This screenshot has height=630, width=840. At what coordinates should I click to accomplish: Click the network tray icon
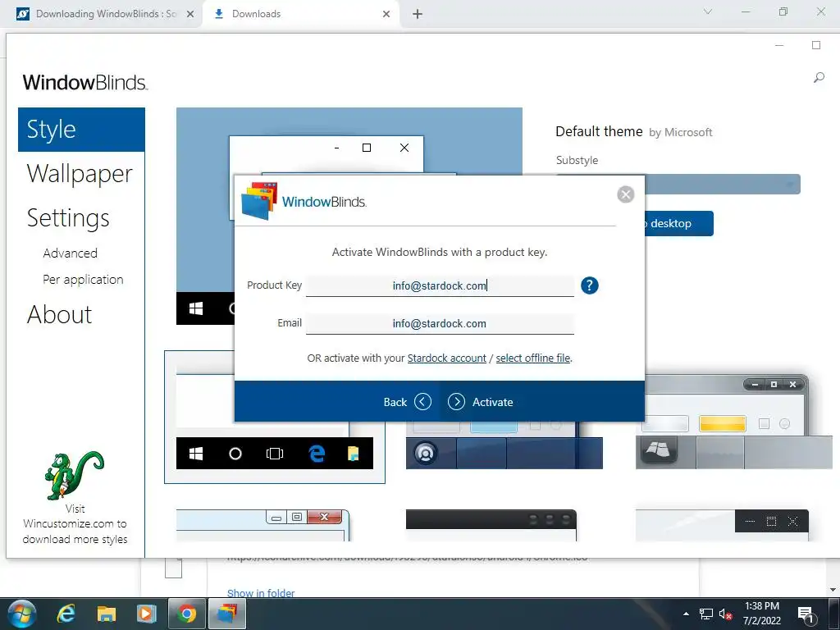tap(706, 614)
